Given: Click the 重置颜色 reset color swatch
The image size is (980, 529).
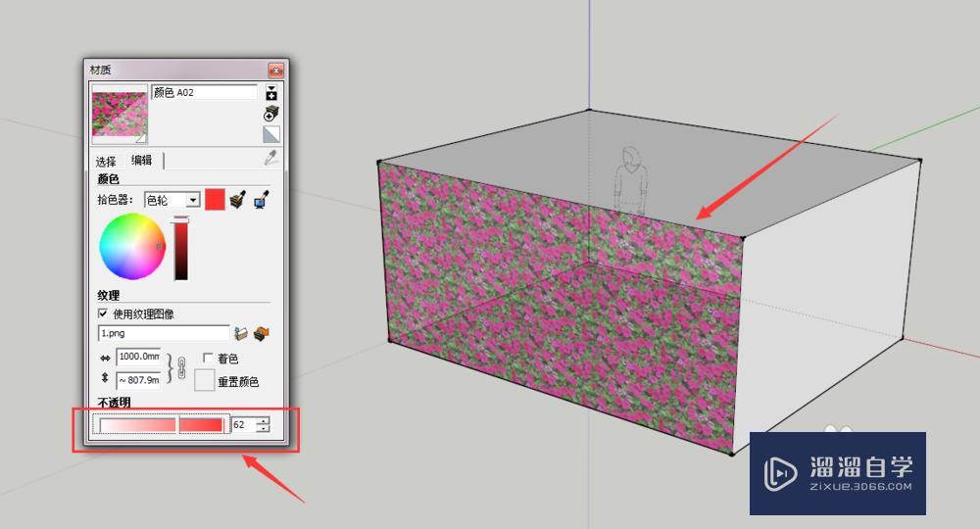Looking at the screenshot, I should coord(205,380).
